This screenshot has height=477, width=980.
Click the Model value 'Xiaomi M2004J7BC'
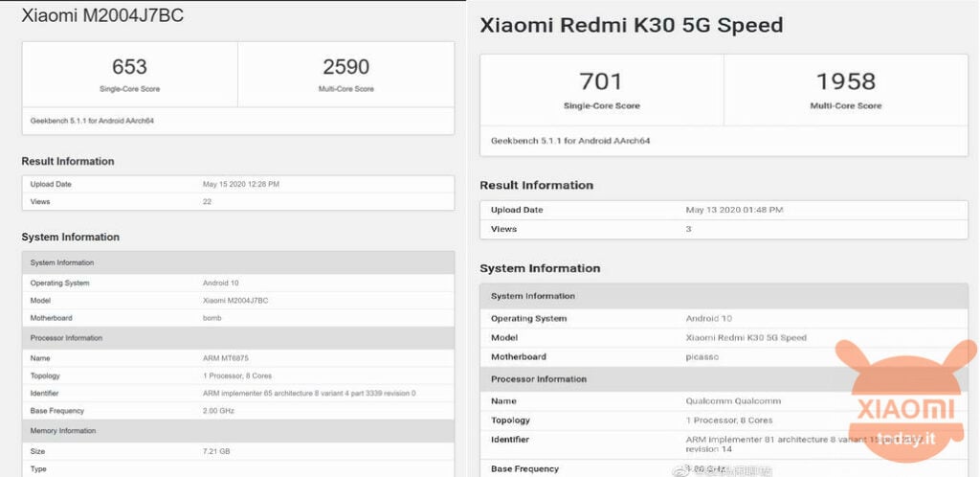(235, 301)
